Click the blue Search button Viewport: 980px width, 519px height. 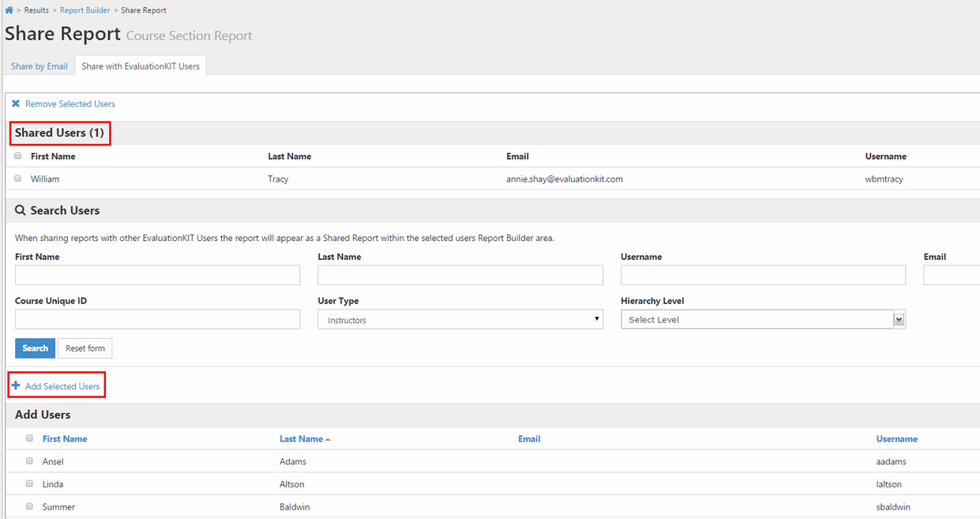[35, 348]
